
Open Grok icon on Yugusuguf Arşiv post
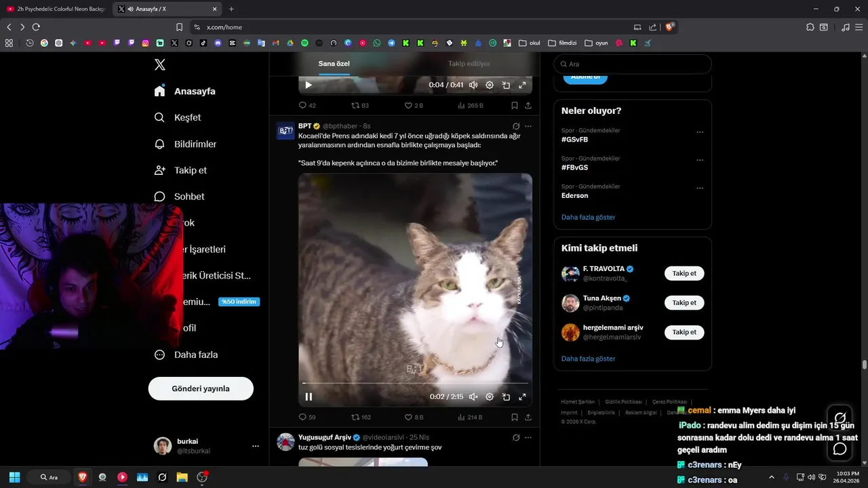(x=516, y=438)
